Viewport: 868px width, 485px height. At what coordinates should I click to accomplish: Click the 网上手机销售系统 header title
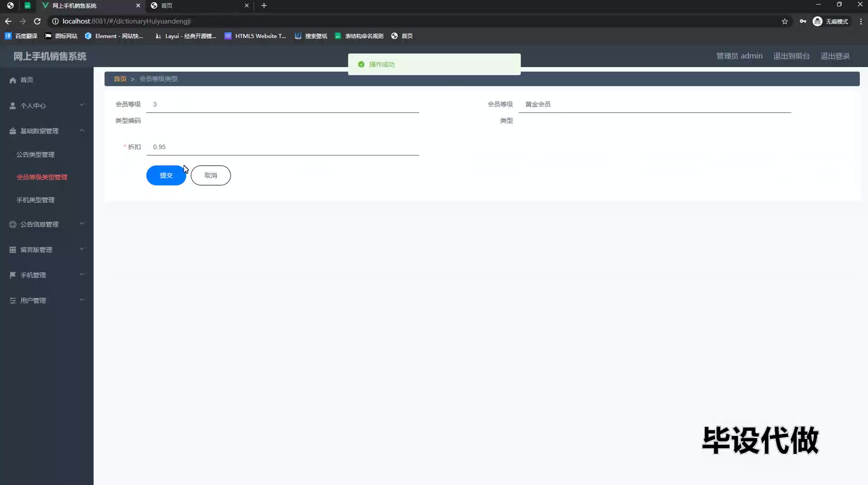[x=50, y=56]
